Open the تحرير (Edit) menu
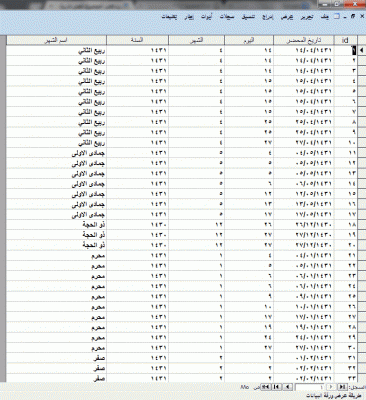Screen dimensions: 366x400 point(307,17)
